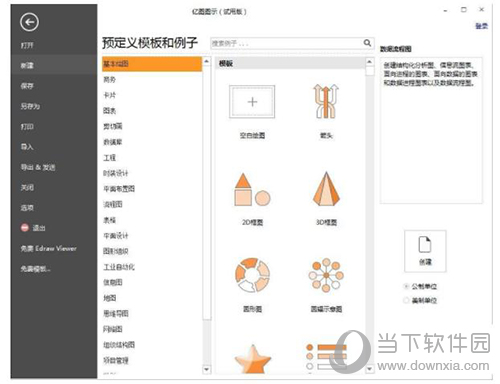This screenshot has width=500, height=384.
Task: Open 选项 options in sidebar
Action: [27, 208]
